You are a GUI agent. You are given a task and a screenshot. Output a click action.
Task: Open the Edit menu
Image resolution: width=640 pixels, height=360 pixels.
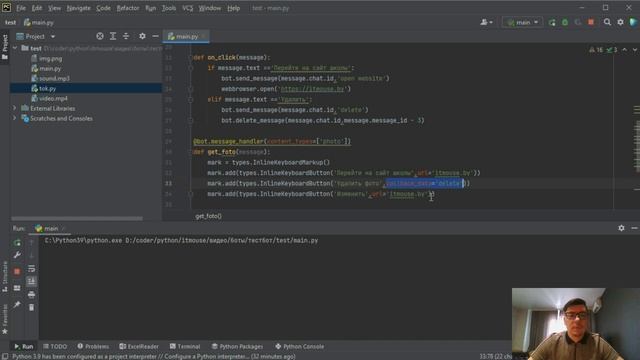[x=37, y=8]
